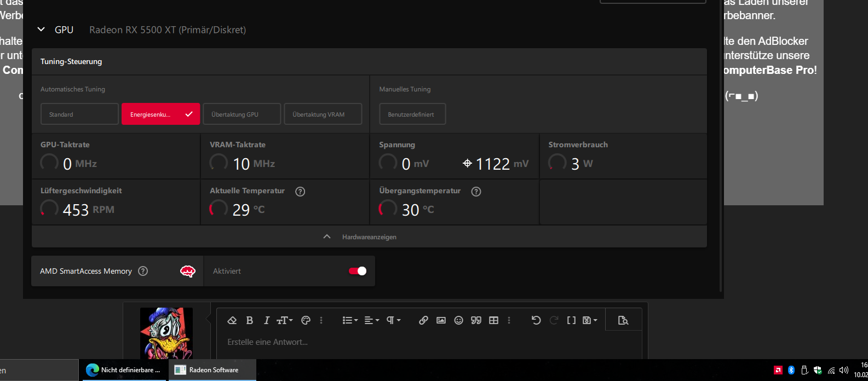This screenshot has height=381, width=868.
Task: Select the Standard automatic tuning preset
Action: pyautogui.click(x=79, y=114)
